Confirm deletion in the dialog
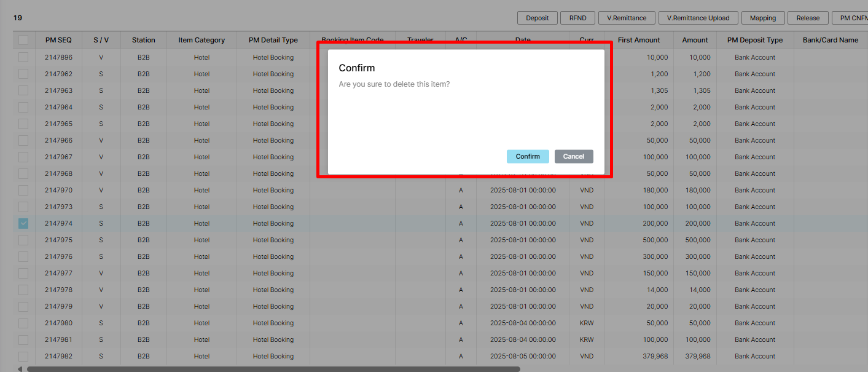The height and width of the screenshot is (372, 868). tap(528, 156)
